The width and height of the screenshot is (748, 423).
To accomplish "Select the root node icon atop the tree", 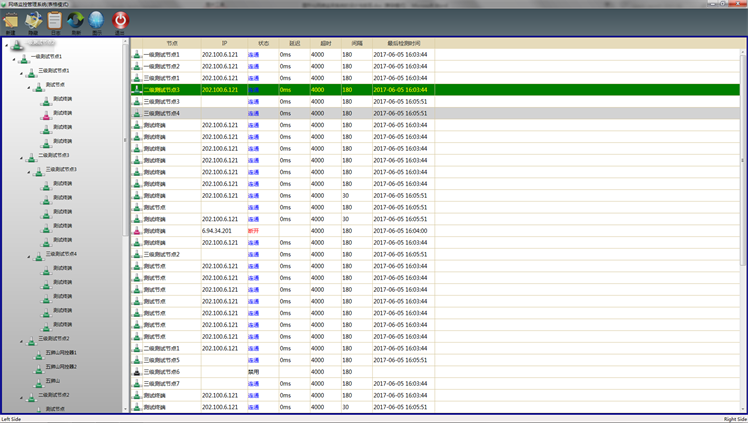I will 13,44.
